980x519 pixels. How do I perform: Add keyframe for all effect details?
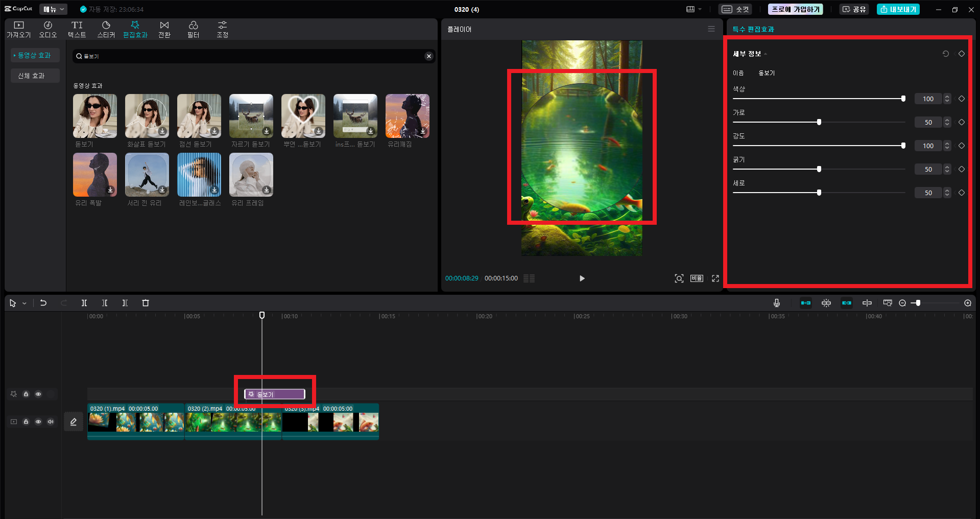[x=962, y=54]
